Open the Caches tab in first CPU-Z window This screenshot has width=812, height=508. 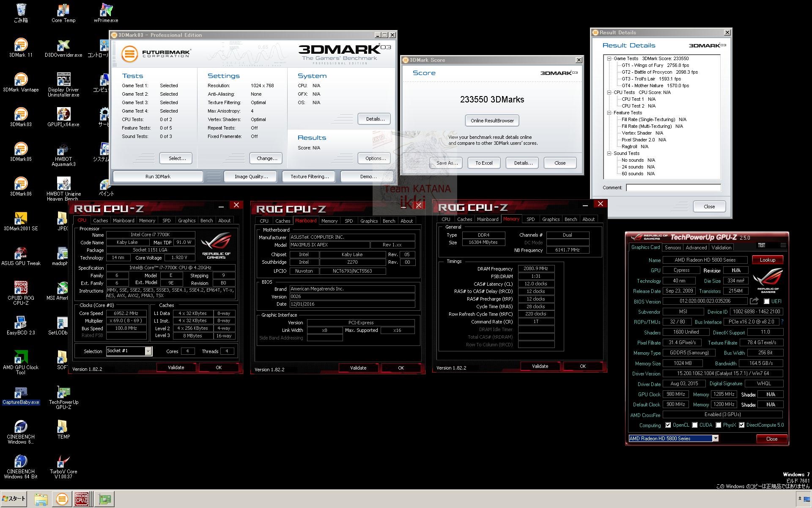(100, 221)
